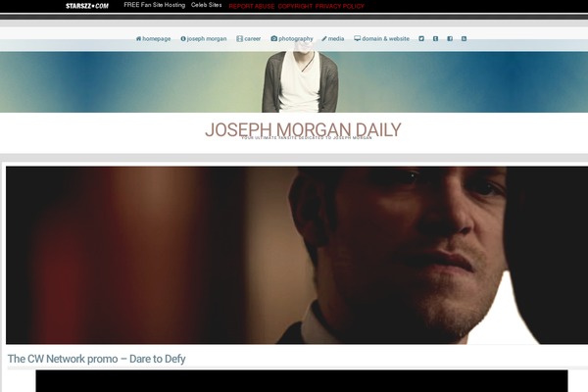Image resolution: width=588 pixels, height=392 pixels.
Task: Go to the homepage menu item
Action: pyautogui.click(x=153, y=38)
